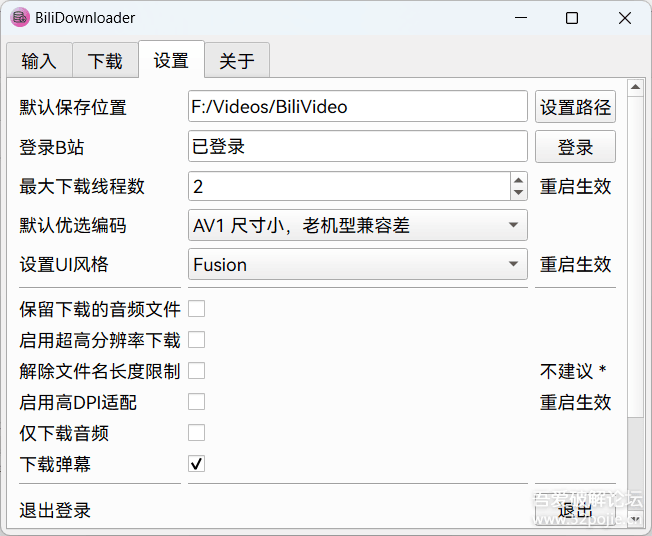Click the BiliDownloader app icon in title bar
Screen dimensions: 652x536
pyautogui.click(x=19, y=18)
